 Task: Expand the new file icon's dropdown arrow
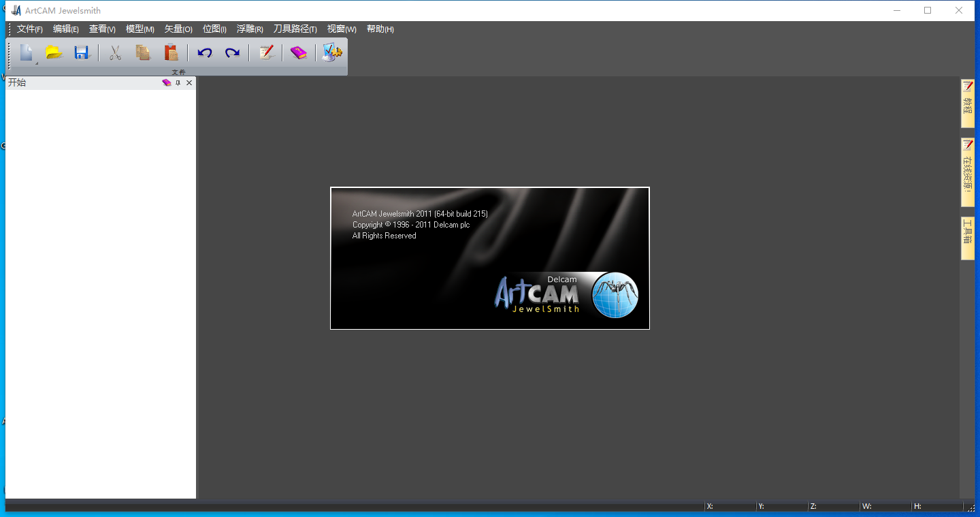tap(37, 63)
